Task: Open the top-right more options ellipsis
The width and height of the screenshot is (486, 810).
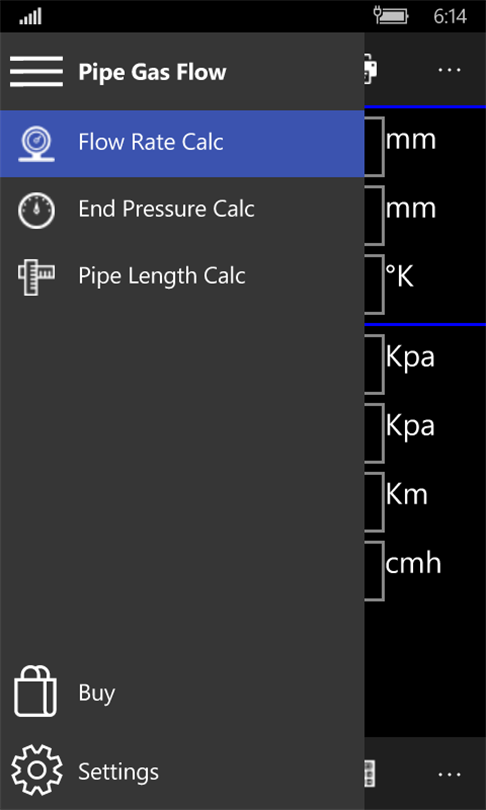Action: coord(449,70)
